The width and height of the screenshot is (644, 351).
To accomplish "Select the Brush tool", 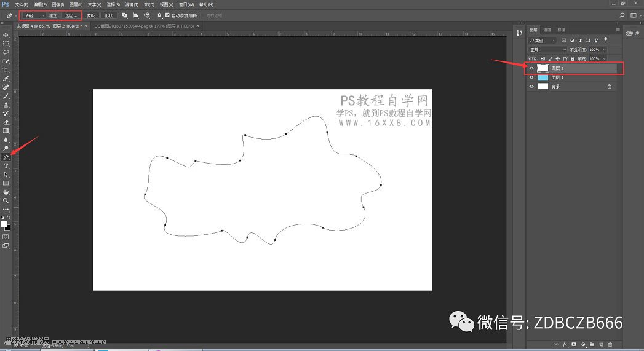I will pyautogui.click(x=6, y=96).
